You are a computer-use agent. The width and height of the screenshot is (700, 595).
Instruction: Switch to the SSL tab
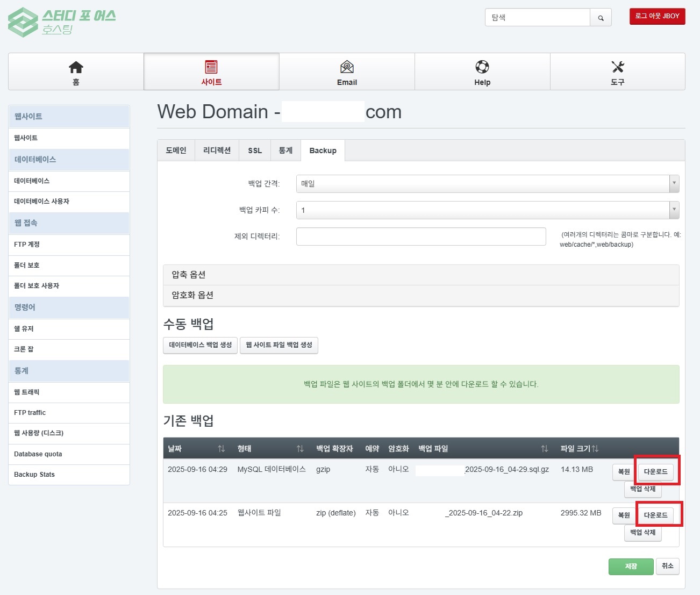pos(255,150)
